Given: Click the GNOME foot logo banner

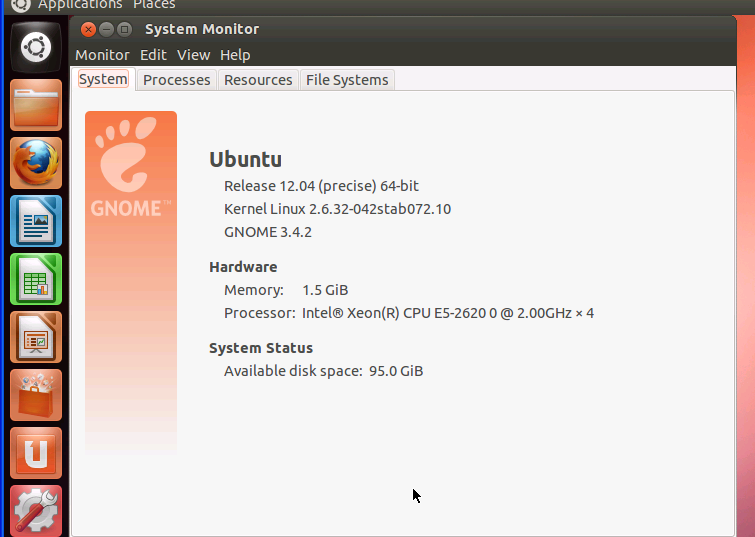Looking at the screenshot, I should (x=131, y=283).
